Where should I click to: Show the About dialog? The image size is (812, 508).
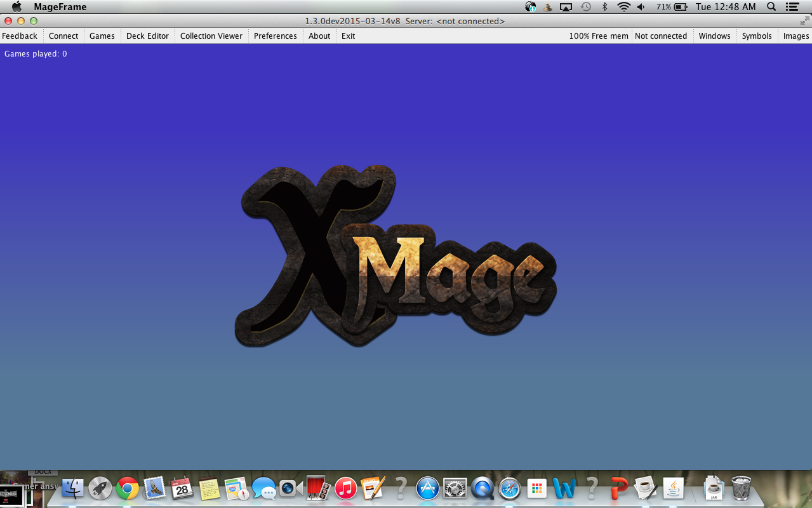tap(319, 36)
